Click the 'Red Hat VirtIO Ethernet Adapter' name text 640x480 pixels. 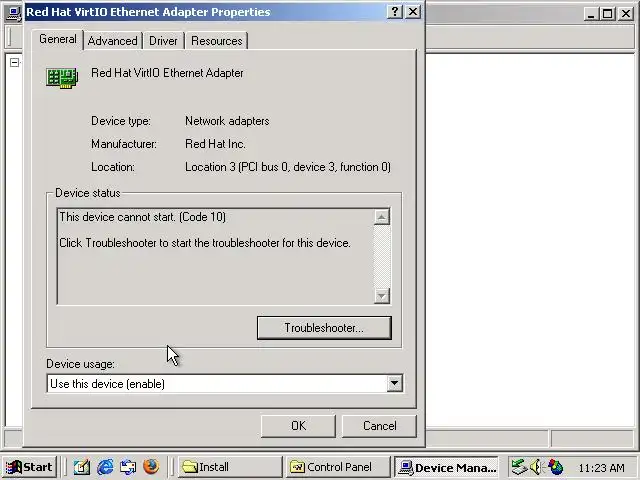(167, 73)
